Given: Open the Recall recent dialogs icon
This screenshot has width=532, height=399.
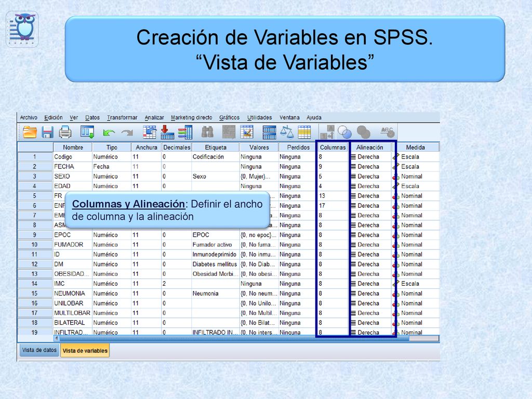Looking at the screenshot, I should coord(87,132).
